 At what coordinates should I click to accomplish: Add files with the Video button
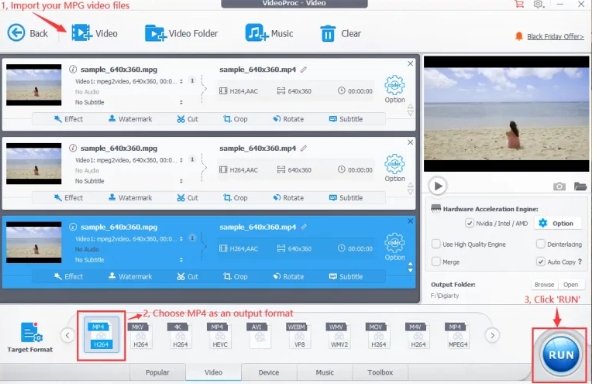[95, 33]
